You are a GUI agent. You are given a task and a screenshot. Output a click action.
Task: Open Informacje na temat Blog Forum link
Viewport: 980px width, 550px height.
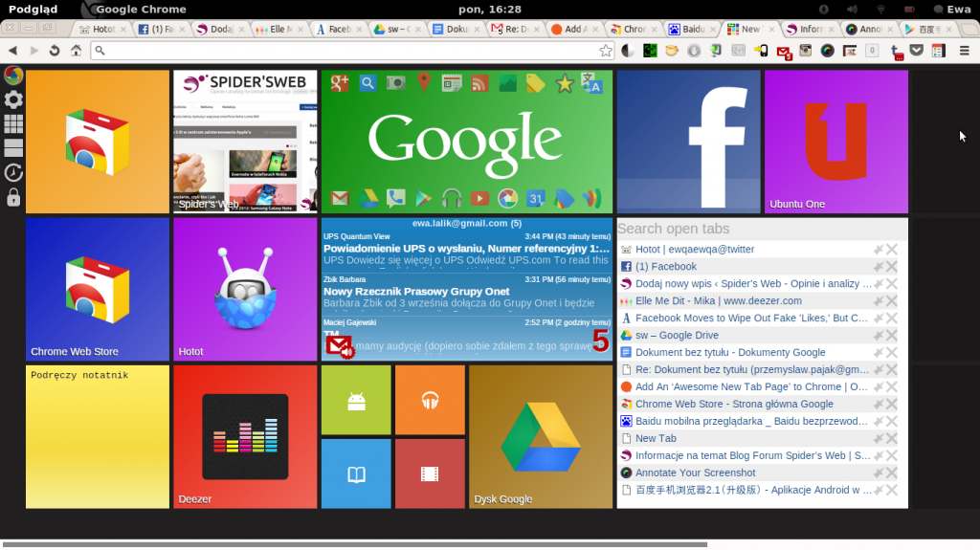click(752, 455)
